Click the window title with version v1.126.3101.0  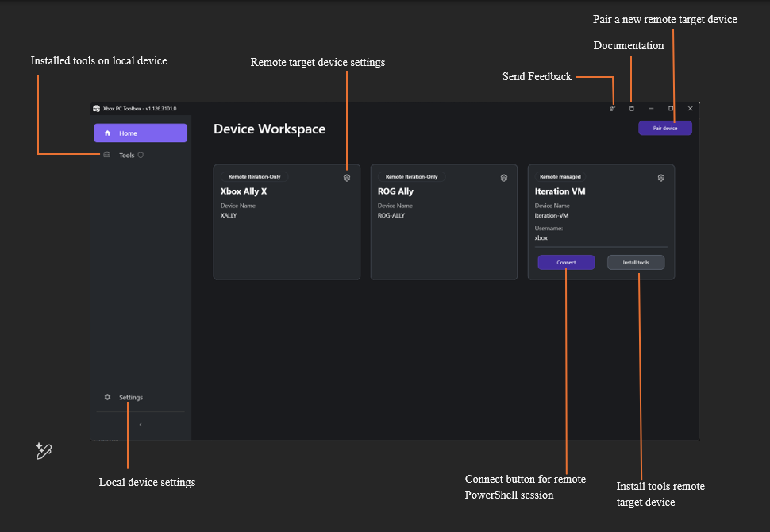[x=140, y=109]
